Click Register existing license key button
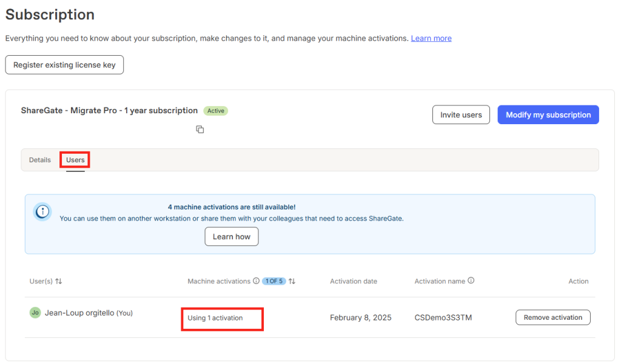 click(x=64, y=65)
